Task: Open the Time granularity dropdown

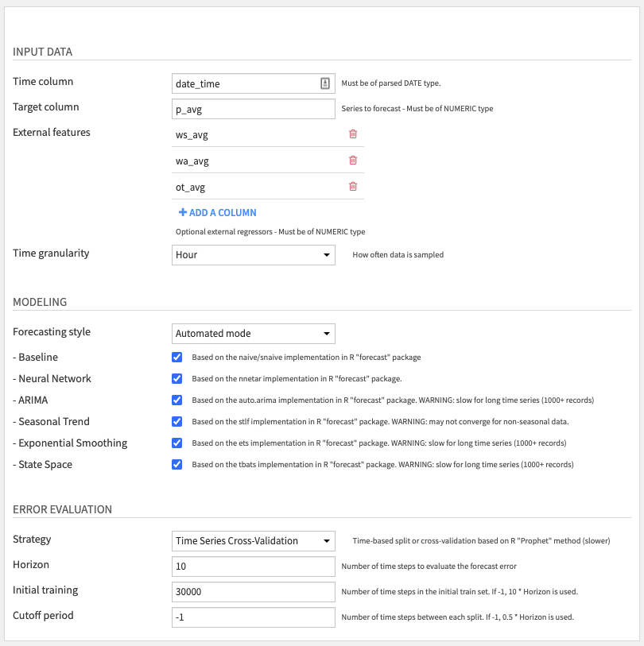Action: point(254,255)
